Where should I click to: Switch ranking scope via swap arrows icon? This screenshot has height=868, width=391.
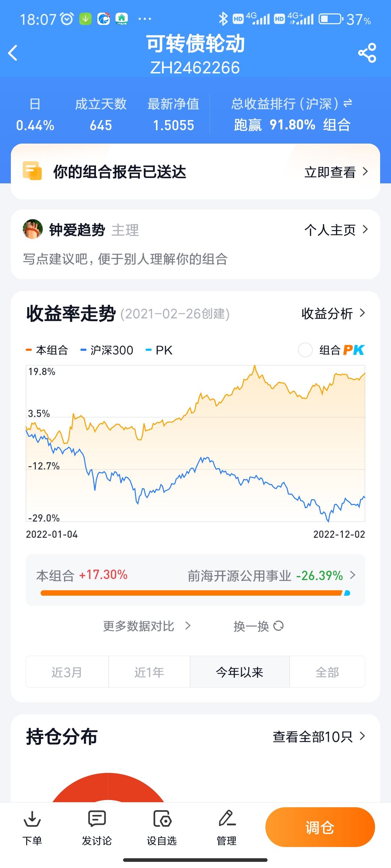348,104
